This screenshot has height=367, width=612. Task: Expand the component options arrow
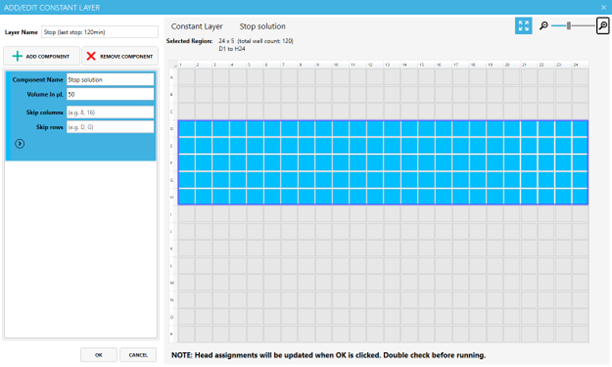click(x=20, y=144)
